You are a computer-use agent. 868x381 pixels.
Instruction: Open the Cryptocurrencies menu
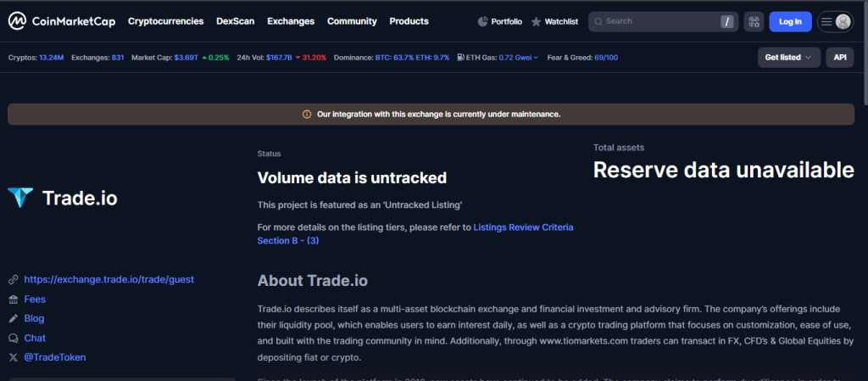pyautogui.click(x=165, y=21)
